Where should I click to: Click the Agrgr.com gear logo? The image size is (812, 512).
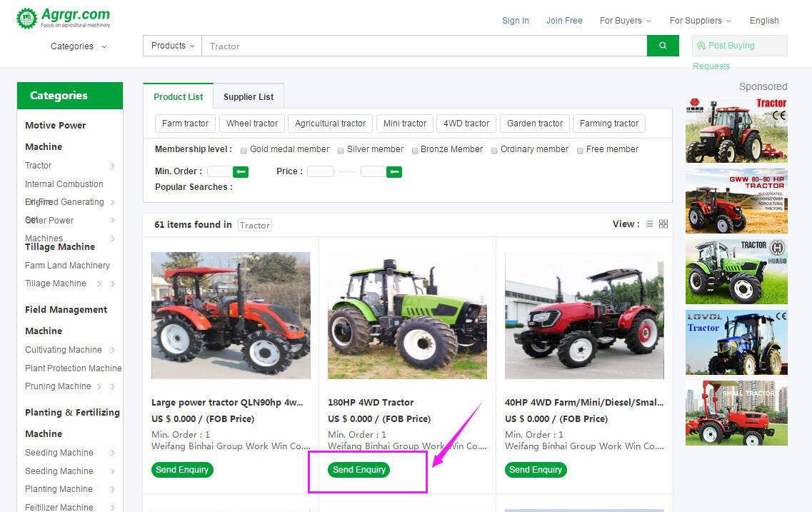pos(27,19)
